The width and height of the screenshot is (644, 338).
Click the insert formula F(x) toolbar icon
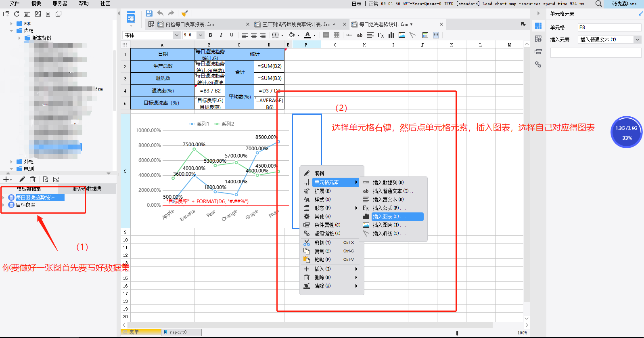pos(381,35)
